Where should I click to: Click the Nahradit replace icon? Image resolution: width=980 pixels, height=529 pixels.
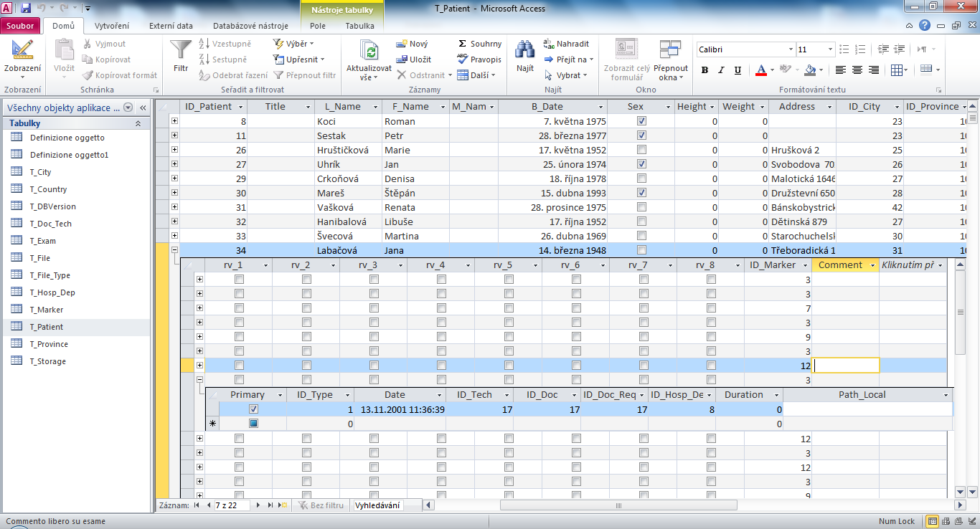550,44
